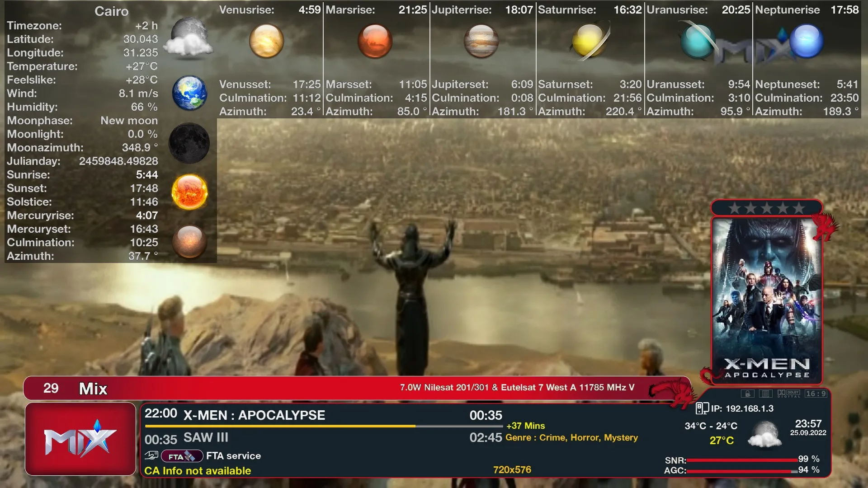Click the teletext indicator icon
Screen dimensions: 868x488
[x=765, y=394]
